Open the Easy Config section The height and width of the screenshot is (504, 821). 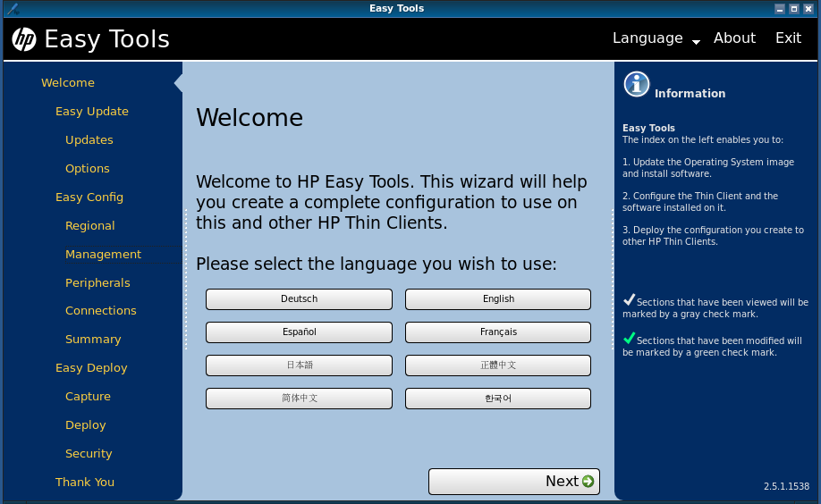coord(89,197)
